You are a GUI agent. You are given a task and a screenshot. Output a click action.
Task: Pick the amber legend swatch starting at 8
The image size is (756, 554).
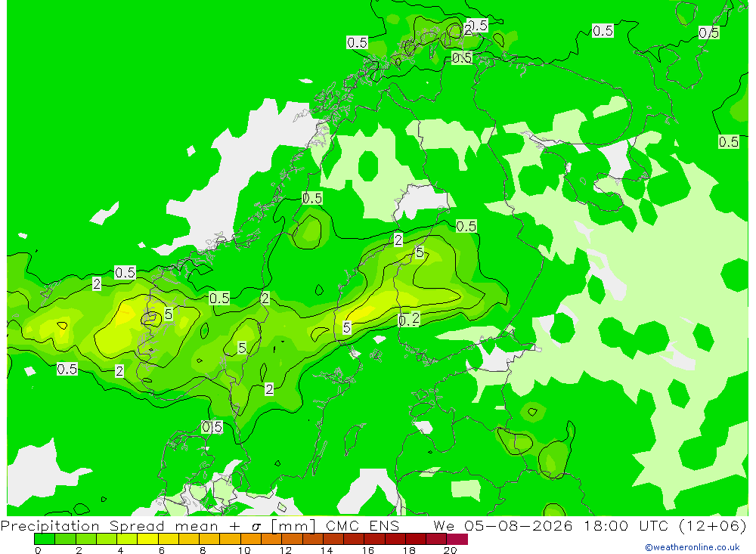pyautogui.click(x=209, y=539)
